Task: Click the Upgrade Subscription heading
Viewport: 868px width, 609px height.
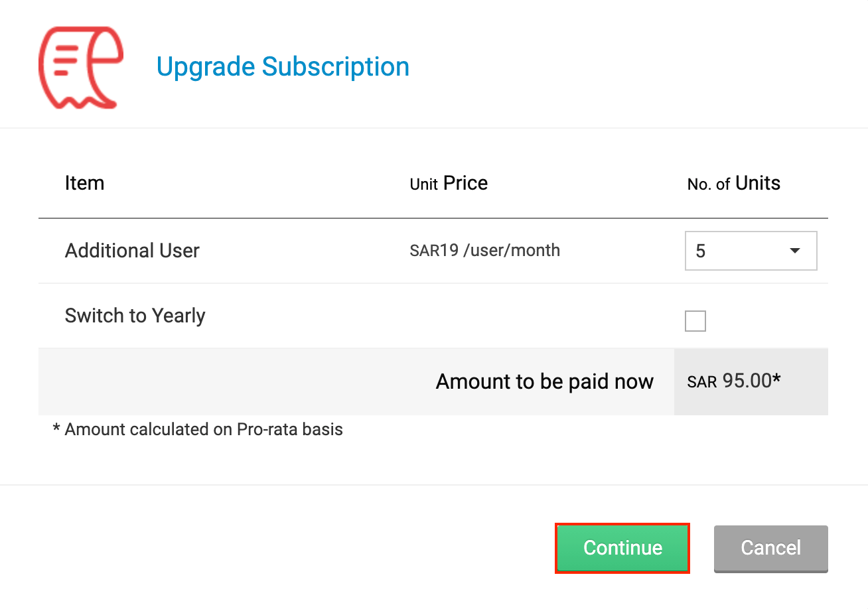Action: [283, 66]
